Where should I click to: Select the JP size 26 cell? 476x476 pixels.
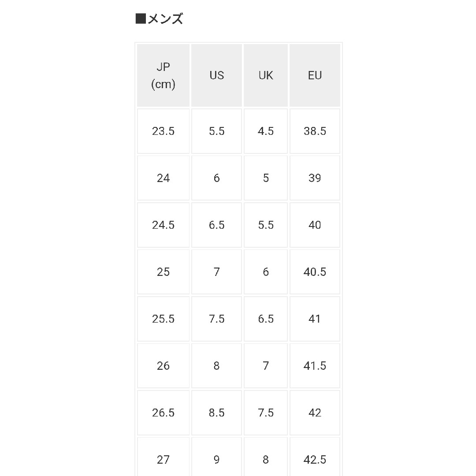[164, 366]
